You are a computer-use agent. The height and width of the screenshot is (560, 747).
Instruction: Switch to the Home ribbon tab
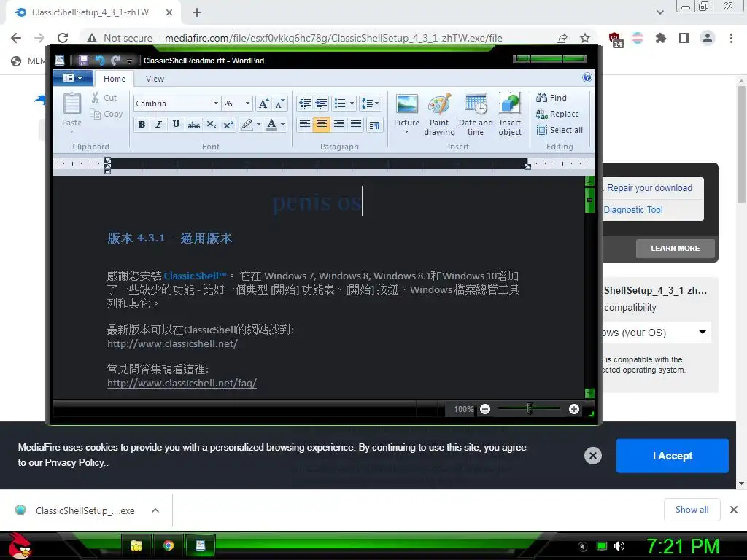point(115,79)
